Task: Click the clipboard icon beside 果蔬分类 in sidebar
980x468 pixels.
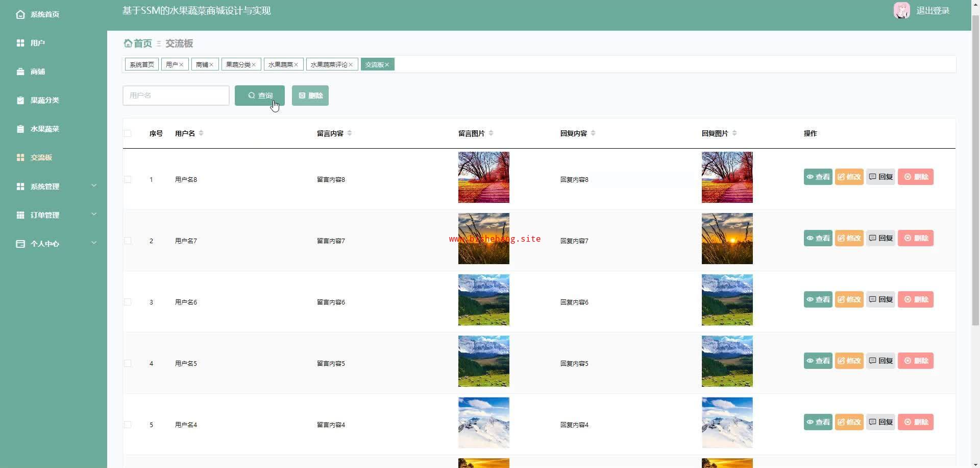Action: tap(20, 100)
